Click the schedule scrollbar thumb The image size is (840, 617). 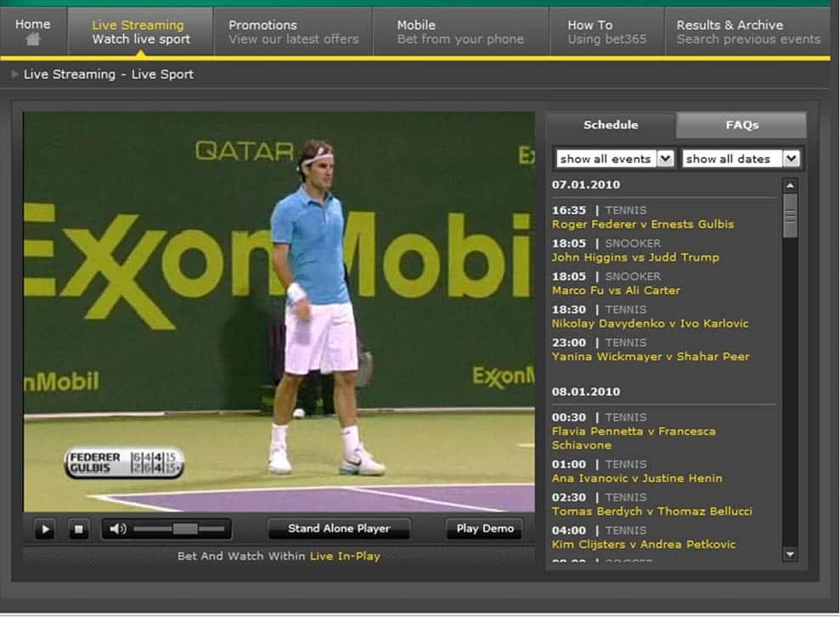(790, 216)
